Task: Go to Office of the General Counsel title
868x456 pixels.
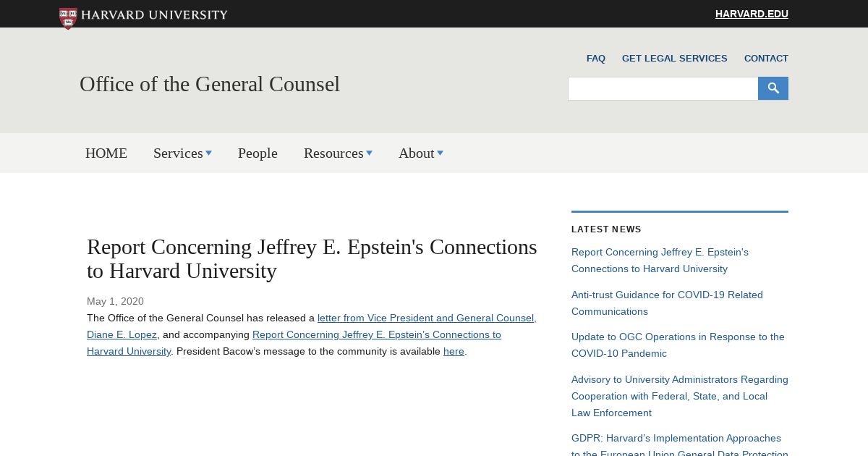Action: 210,84
